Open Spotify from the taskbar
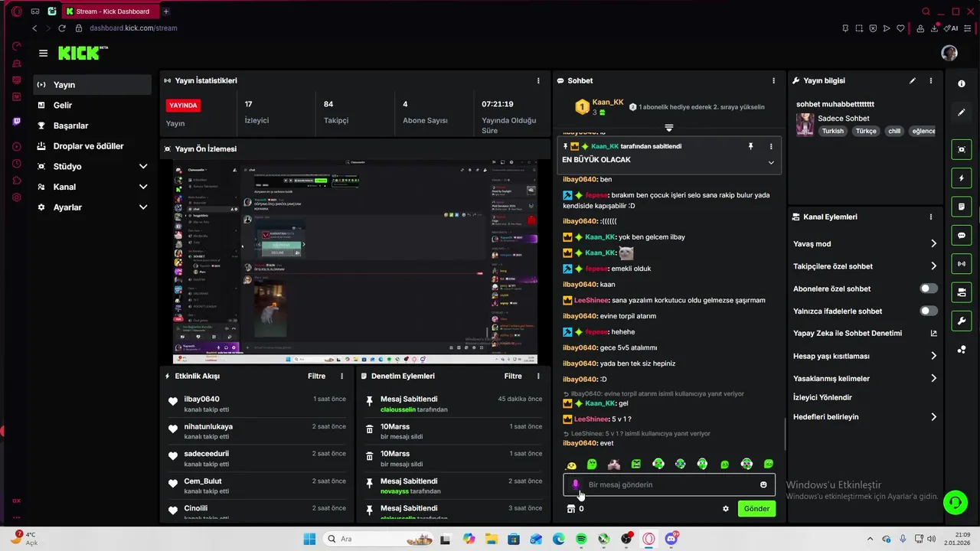This screenshot has height=551, width=980. [x=581, y=539]
